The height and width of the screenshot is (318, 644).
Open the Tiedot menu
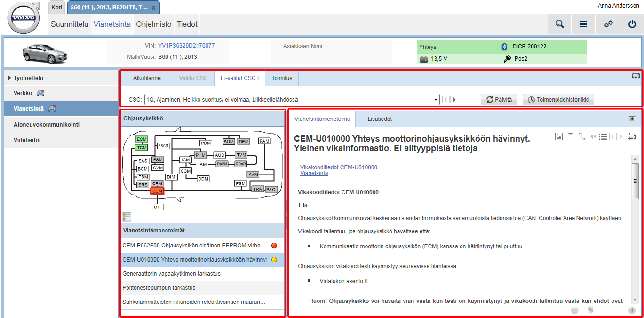coord(187,24)
